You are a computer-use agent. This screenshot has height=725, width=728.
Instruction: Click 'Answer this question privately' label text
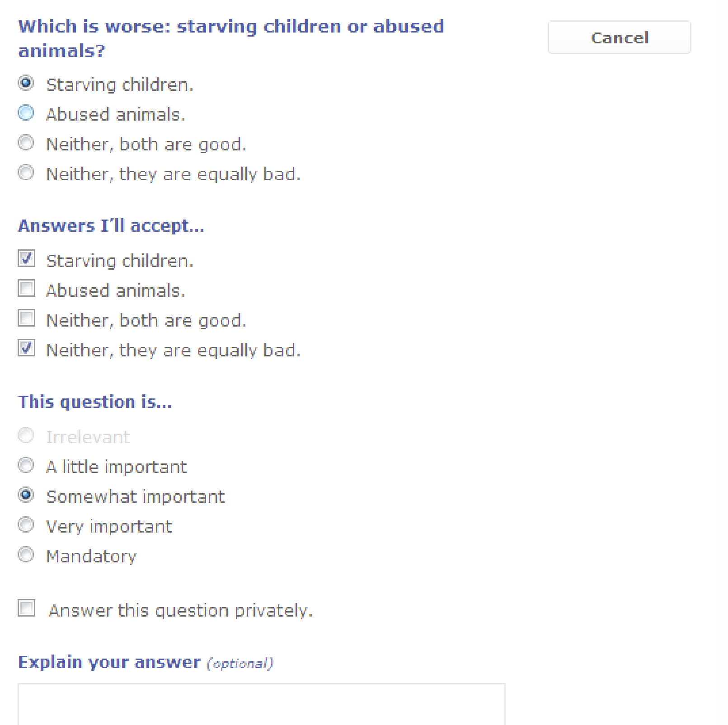[x=180, y=611]
